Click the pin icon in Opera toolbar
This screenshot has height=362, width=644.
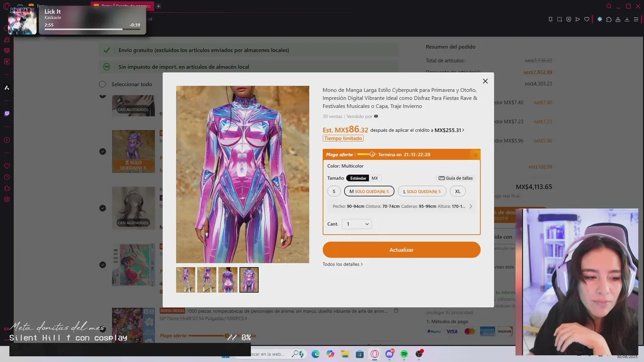pos(550,20)
